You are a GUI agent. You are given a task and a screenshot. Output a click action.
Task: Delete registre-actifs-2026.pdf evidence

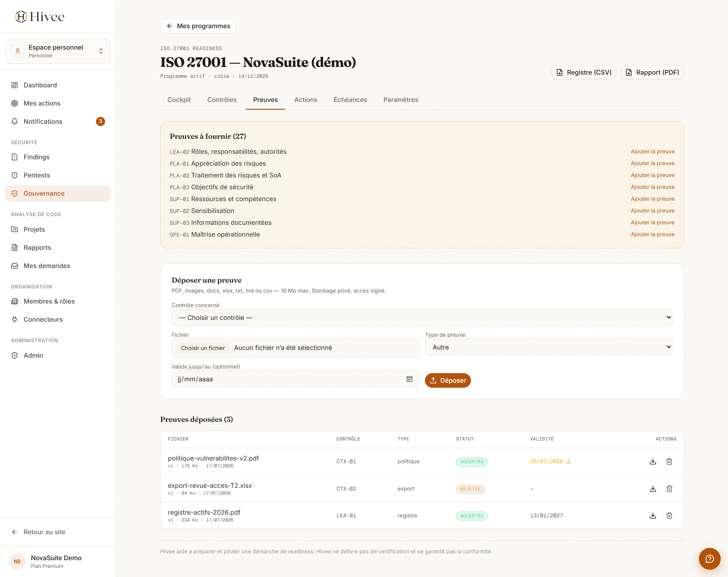pos(669,516)
